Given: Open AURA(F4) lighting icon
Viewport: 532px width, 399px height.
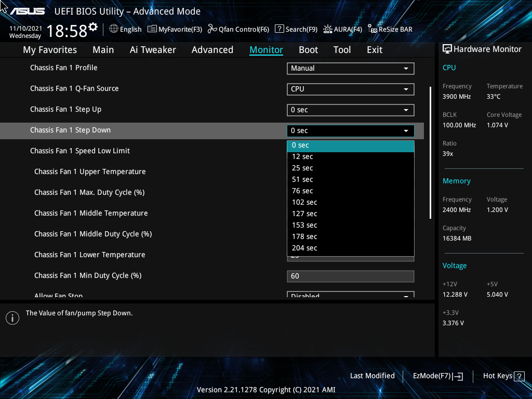Looking at the screenshot, I should pos(327,29).
